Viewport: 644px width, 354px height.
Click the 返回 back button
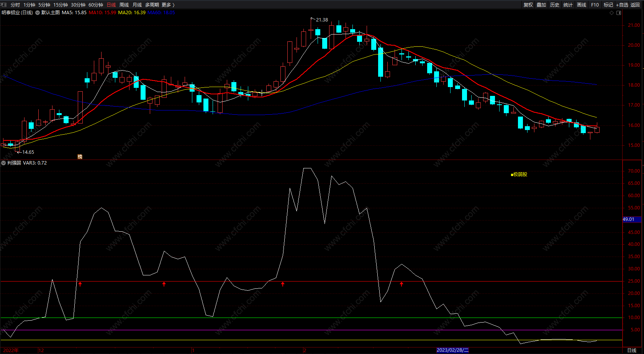[x=635, y=5]
